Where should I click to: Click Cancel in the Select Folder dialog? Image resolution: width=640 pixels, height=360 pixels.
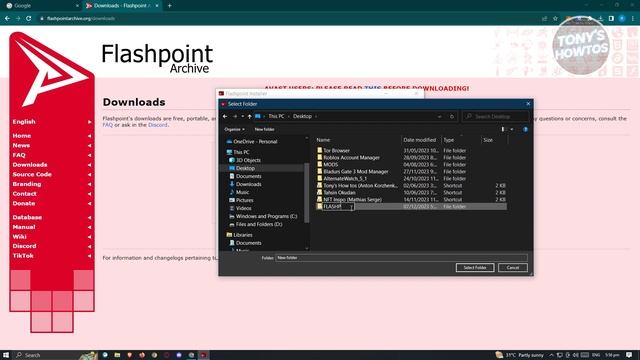pyautogui.click(x=513, y=268)
